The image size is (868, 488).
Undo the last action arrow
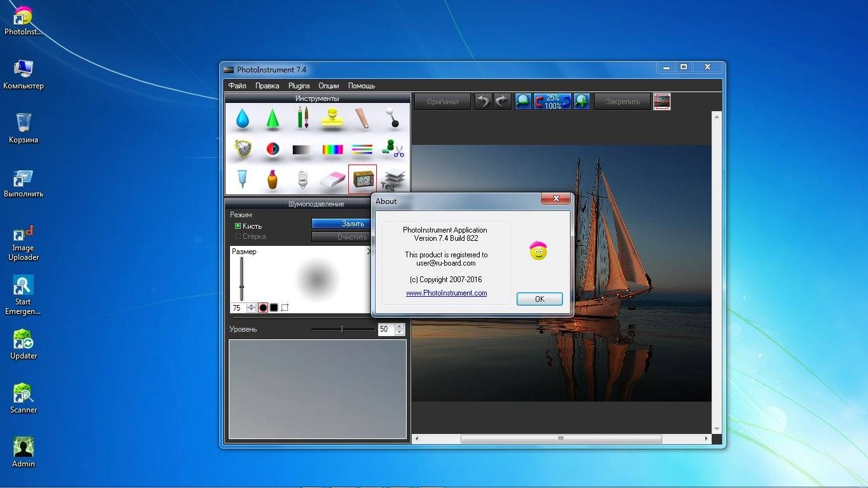click(x=484, y=101)
